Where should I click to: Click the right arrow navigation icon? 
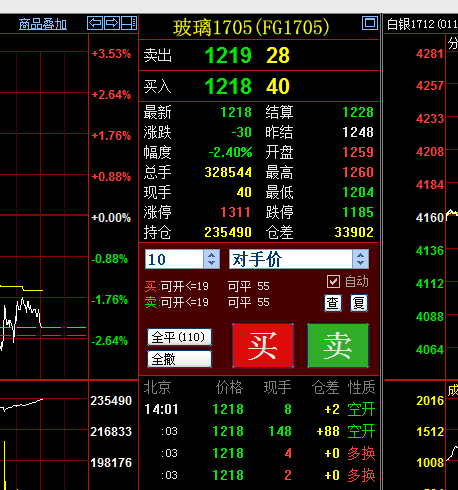click(112, 23)
